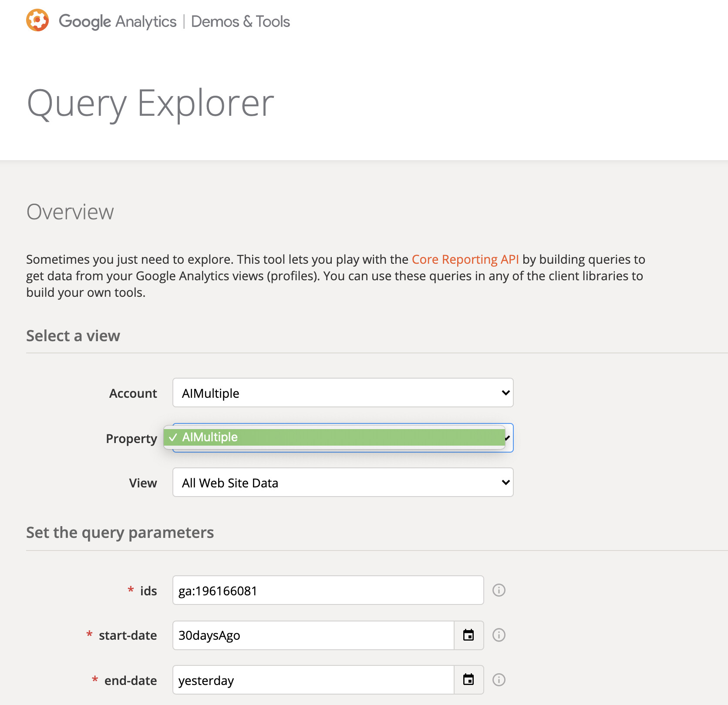Show info for the ids parameter
The height and width of the screenshot is (705, 728).
(x=499, y=590)
